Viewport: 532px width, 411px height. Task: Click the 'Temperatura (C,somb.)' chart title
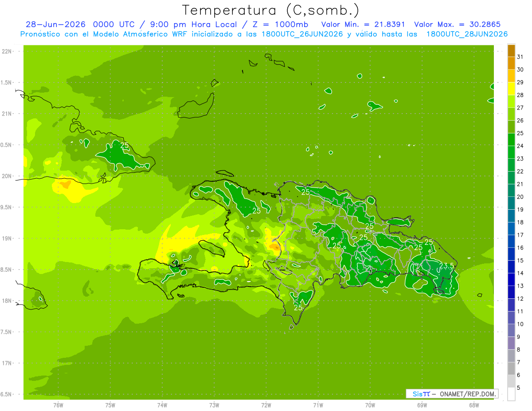(x=270, y=10)
